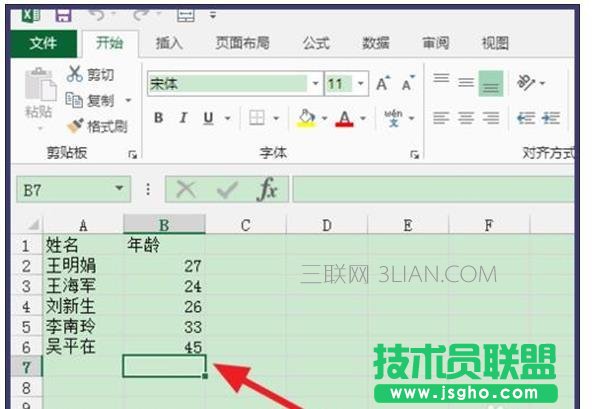
Task: Expand the font size dropdown arrow
Action: [360, 83]
